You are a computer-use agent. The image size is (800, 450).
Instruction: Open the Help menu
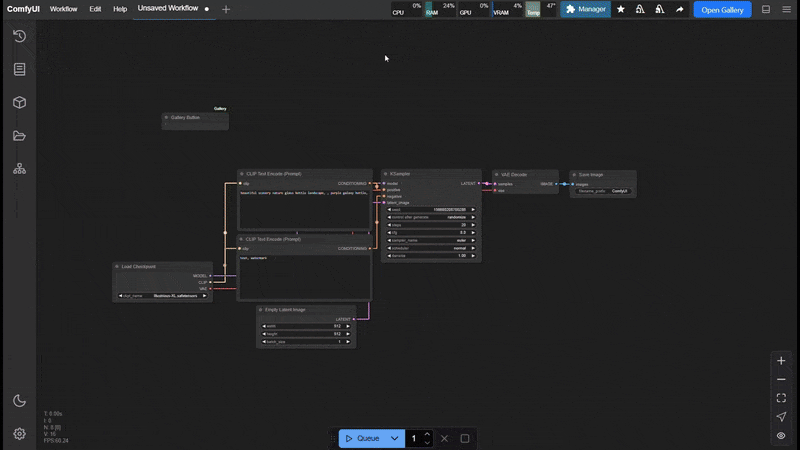point(120,9)
